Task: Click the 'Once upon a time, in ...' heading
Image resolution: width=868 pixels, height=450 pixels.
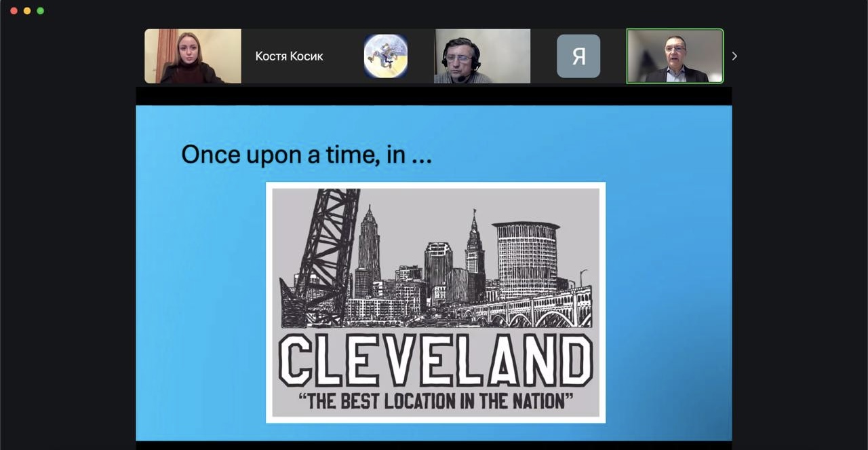Action: [x=307, y=155]
